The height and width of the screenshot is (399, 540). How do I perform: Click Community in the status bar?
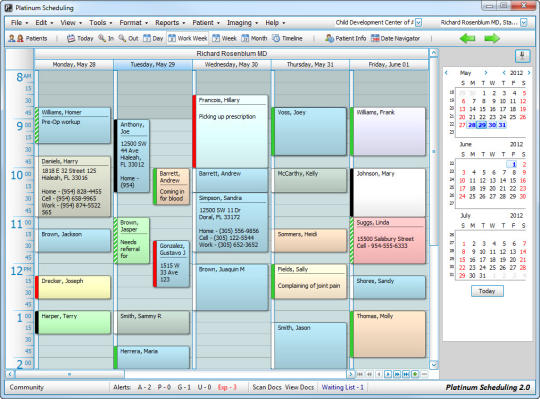(x=27, y=387)
